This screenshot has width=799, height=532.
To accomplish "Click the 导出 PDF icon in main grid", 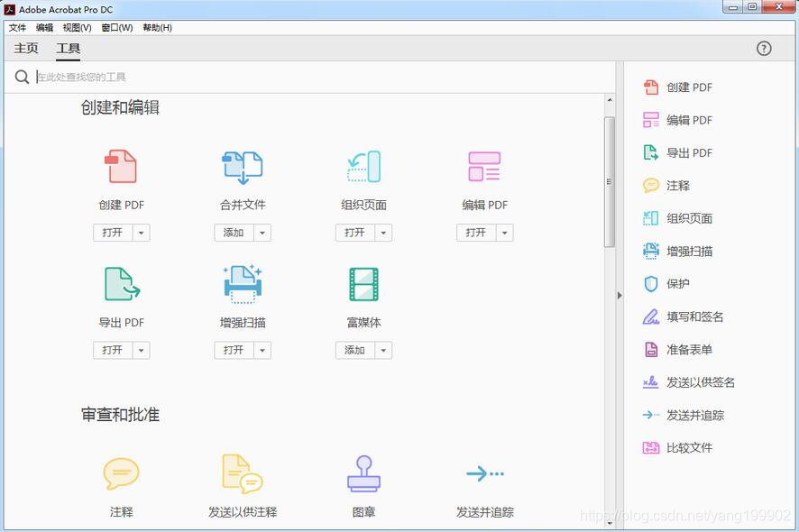I will [122, 284].
